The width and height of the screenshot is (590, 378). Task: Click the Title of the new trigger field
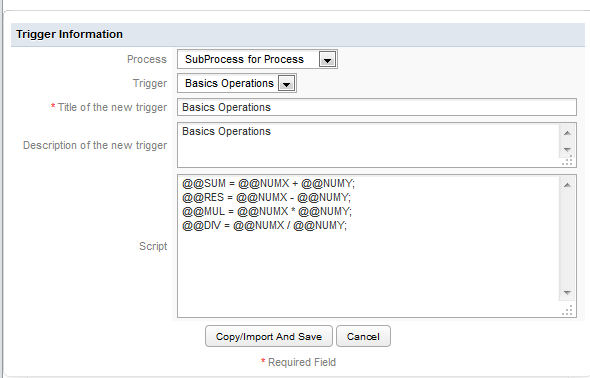[x=377, y=107]
